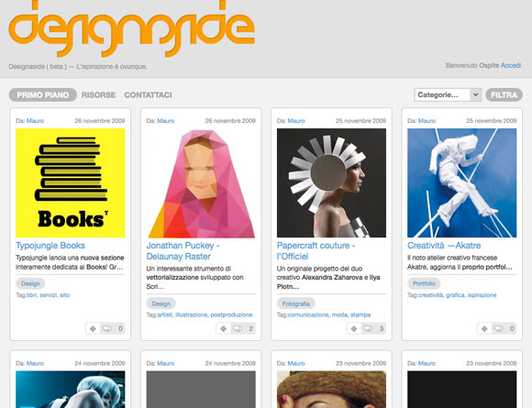Click author Mauro on Jonathan Puckey card
532x408 pixels.
click(166, 121)
